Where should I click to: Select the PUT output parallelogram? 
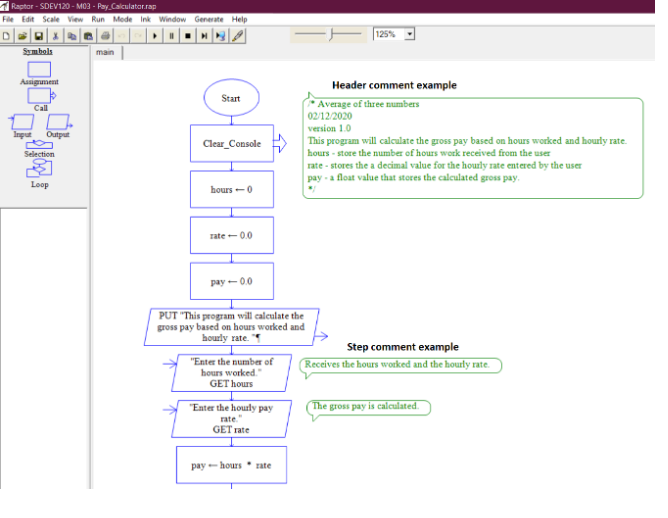coord(232,327)
